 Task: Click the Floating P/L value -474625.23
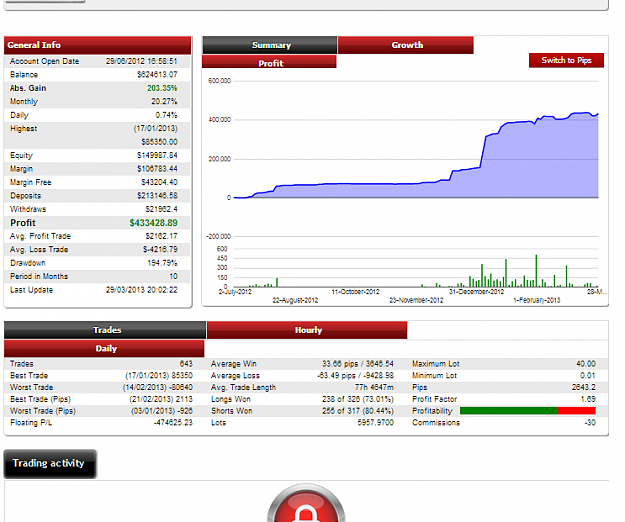(173, 423)
